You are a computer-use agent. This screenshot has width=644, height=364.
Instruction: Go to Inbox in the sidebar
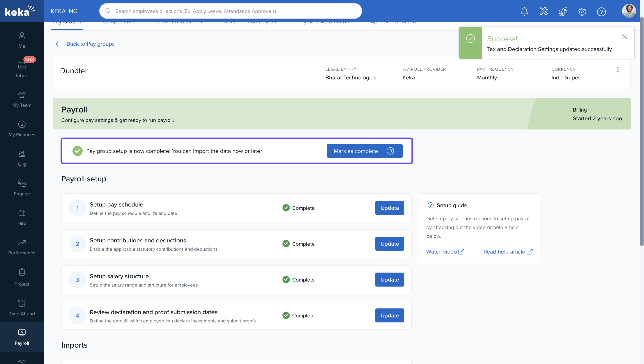(22, 69)
